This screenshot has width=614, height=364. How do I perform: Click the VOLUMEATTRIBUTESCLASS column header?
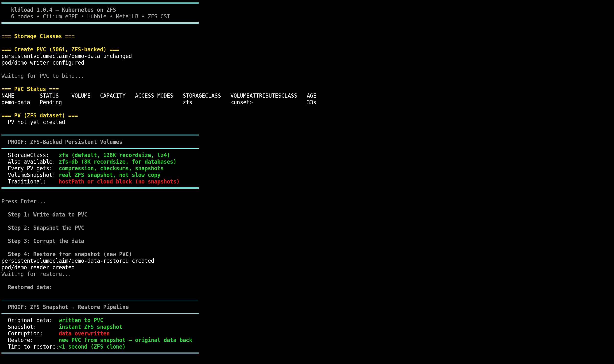pos(264,96)
